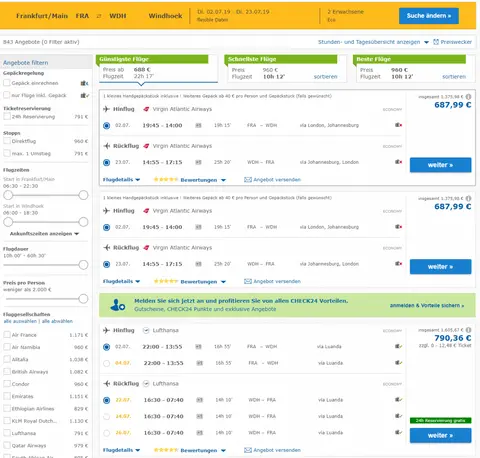Image resolution: width=480 pixels, height=458 pixels.
Task: Click anmelden & Vorteile sichern link
Action: click(427, 305)
